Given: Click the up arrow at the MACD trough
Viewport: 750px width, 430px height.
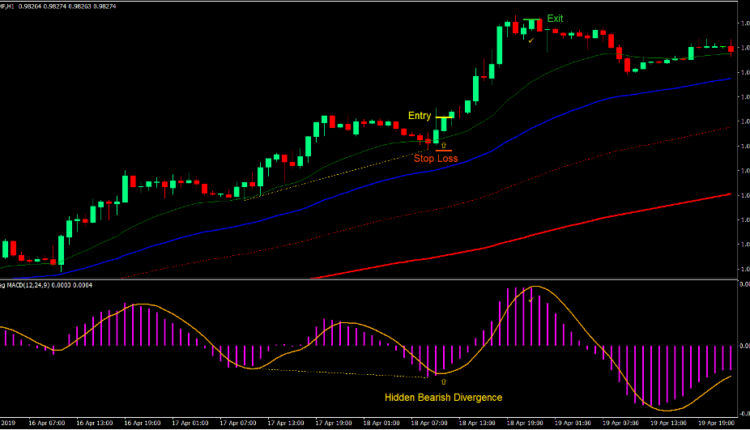Looking at the screenshot, I should click(x=443, y=382).
